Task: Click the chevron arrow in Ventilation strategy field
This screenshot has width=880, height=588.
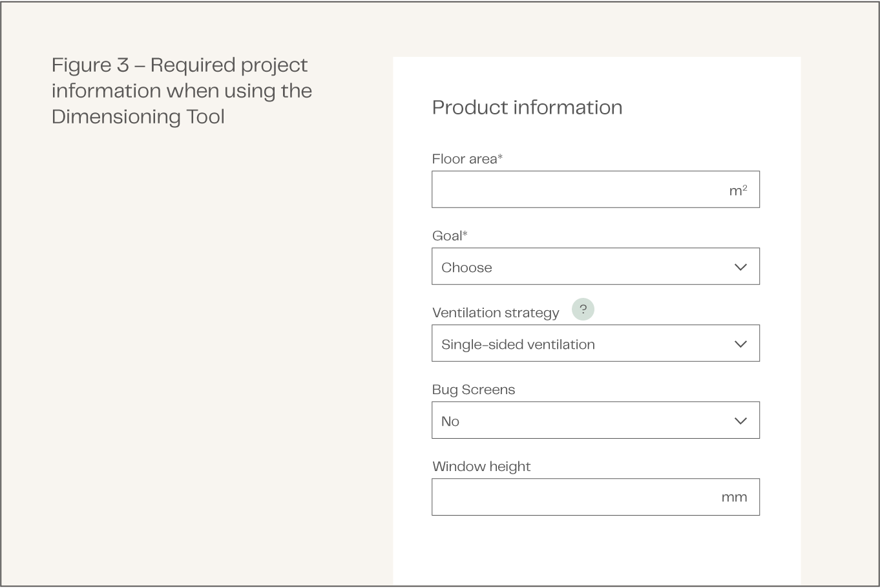Action: [740, 344]
